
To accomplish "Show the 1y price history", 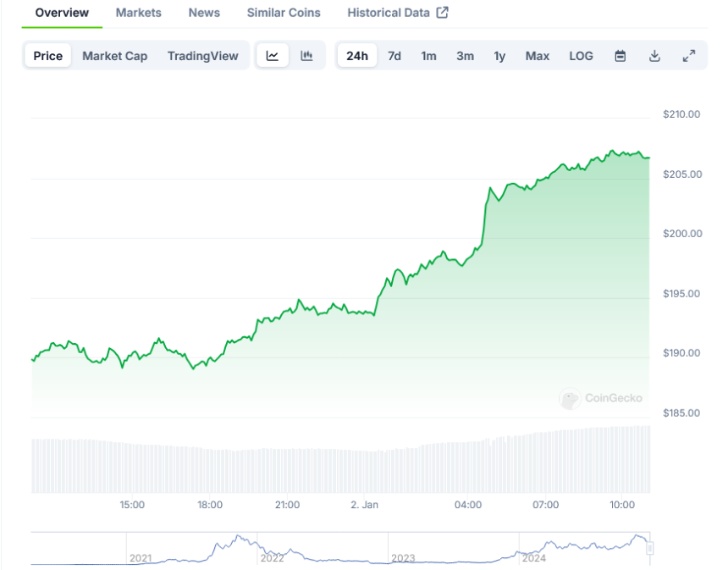I will tap(499, 56).
